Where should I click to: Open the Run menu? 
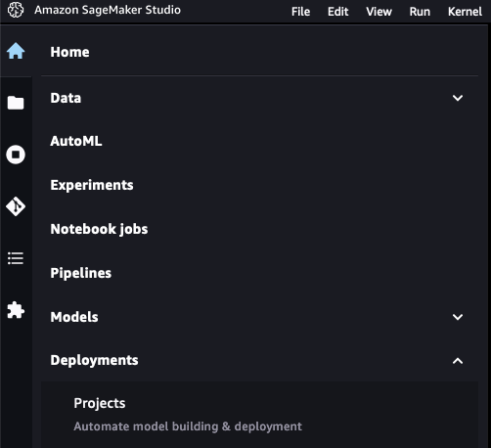tap(420, 12)
